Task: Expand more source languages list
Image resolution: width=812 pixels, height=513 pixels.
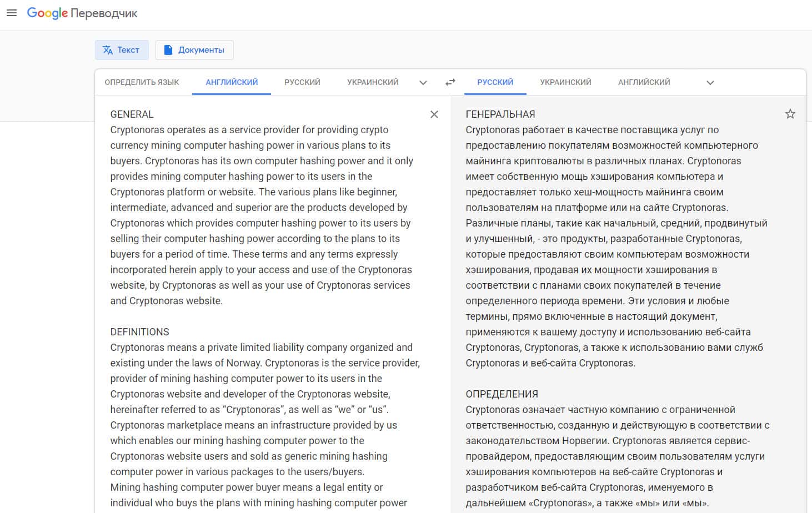Action: tap(423, 83)
